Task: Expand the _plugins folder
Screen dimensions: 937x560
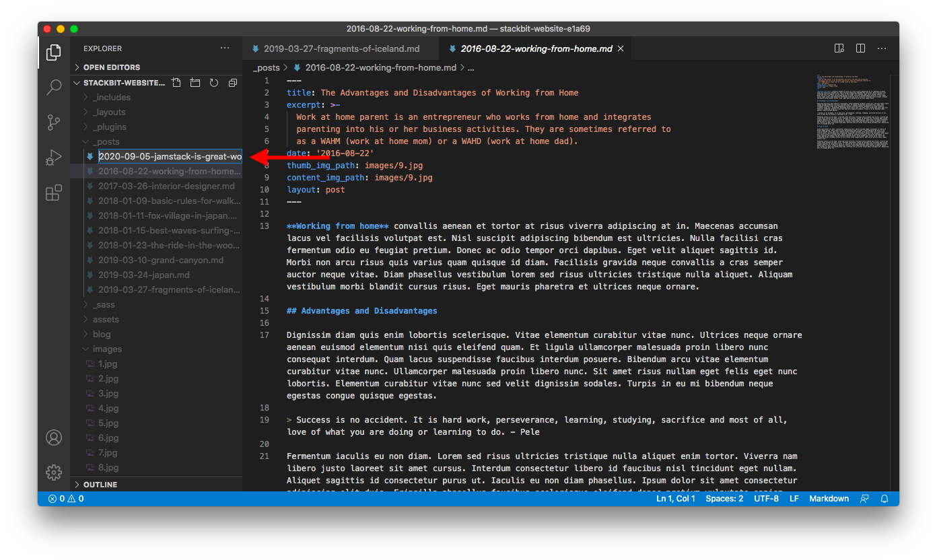Action: click(156, 127)
